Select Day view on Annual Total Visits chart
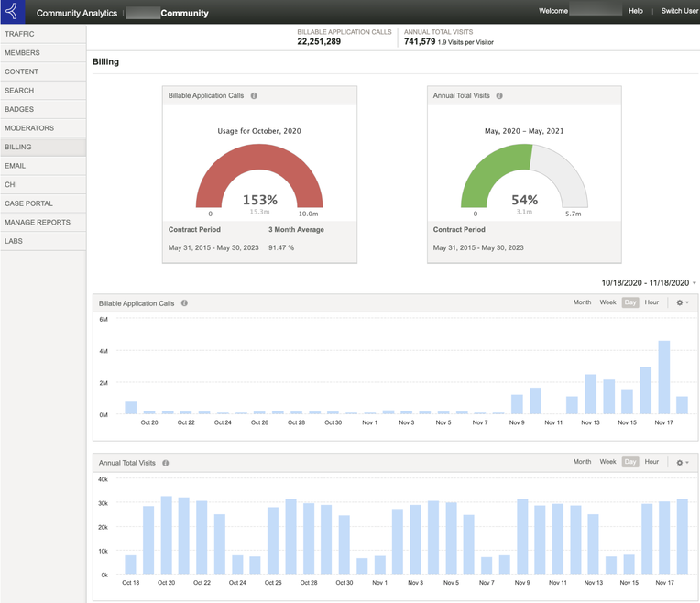 630,461
